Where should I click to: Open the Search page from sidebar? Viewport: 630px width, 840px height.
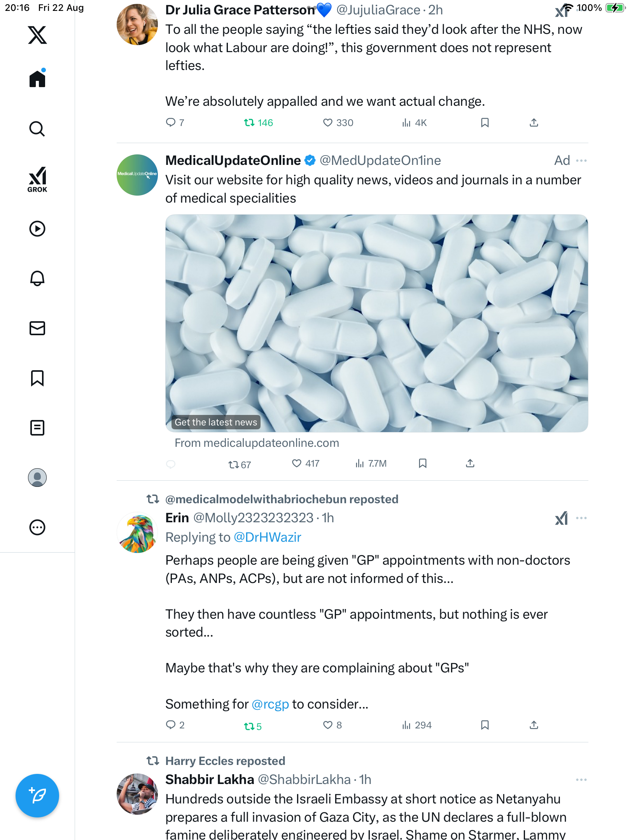37,129
